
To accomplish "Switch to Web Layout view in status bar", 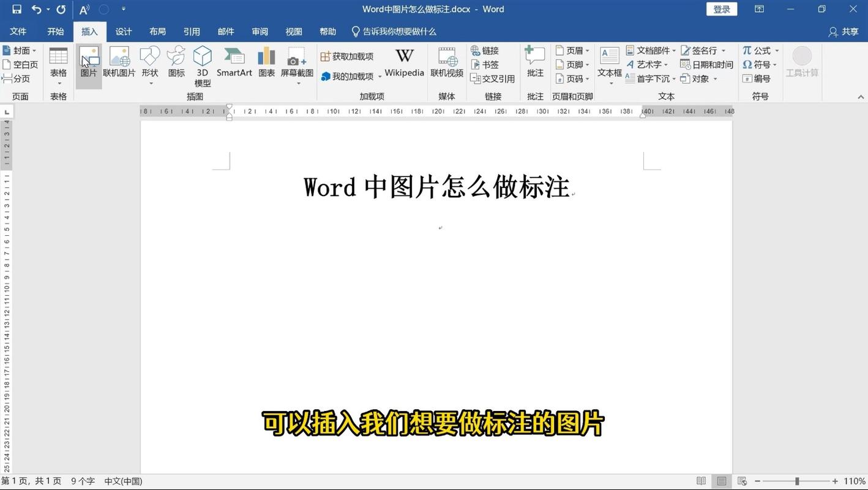I will coord(742,481).
